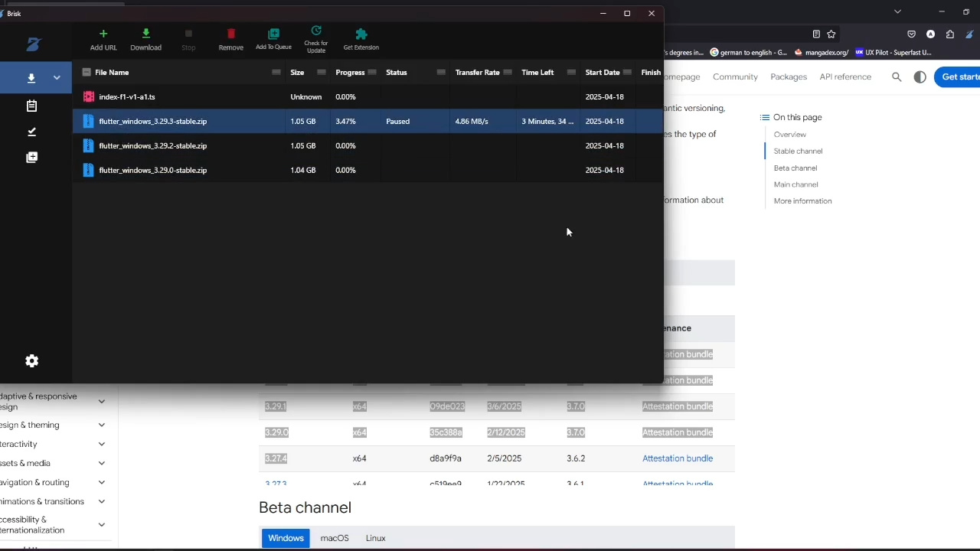The width and height of the screenshot is (980, 551).
Task: Click the Get Extension puzzle icon
Action: 361,34
